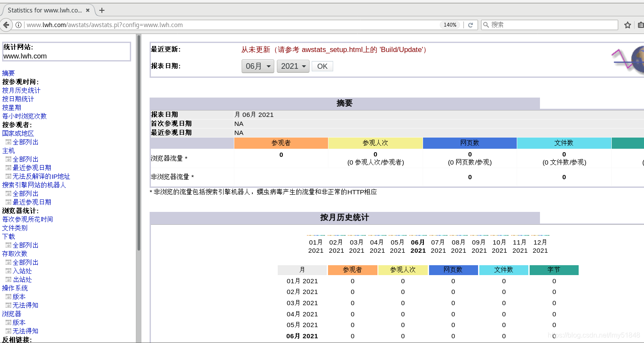Click icon beside 无法反解译的IP地址
644x343 pixels.
8,176
